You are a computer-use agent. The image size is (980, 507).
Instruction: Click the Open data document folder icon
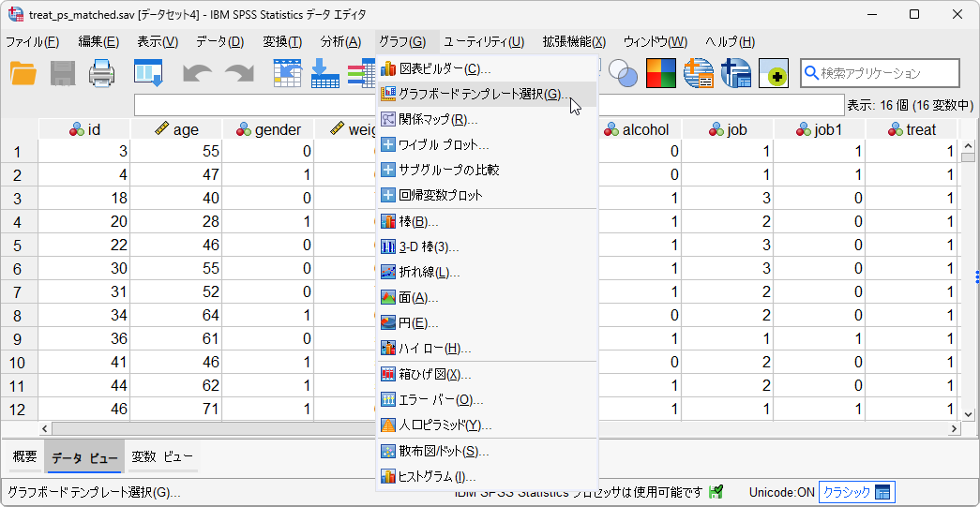[x=23, y=74]
